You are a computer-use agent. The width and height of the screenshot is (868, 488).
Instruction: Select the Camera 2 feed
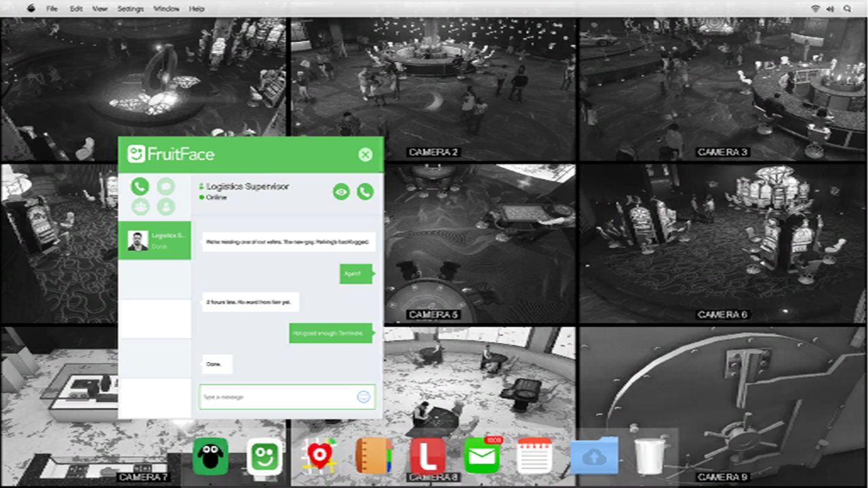[x=433, y=89]
